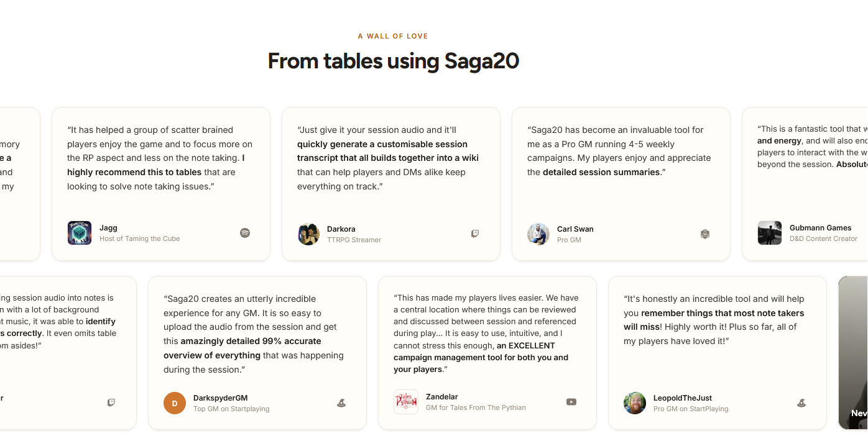Click the wizard hat icon beside LeopoldTheJust
Image resolution: width=868 pixels, height=436 pixels.
(x=801, y=403)
